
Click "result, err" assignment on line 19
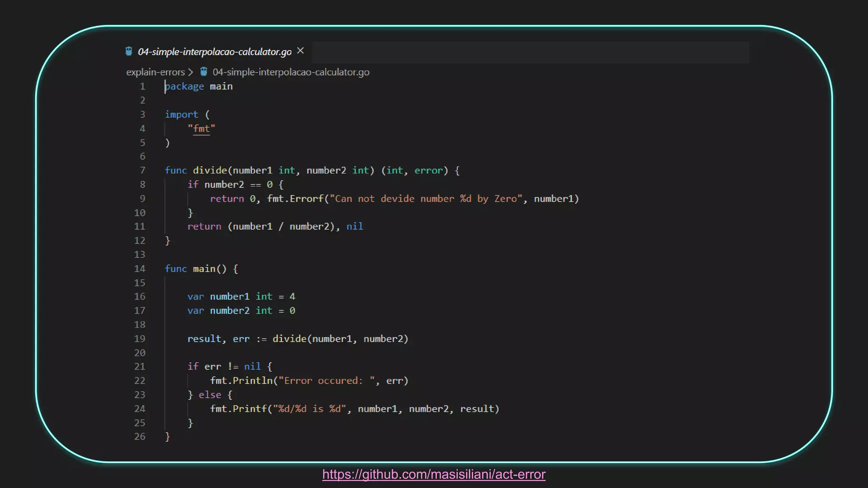[x=219, y=339]
